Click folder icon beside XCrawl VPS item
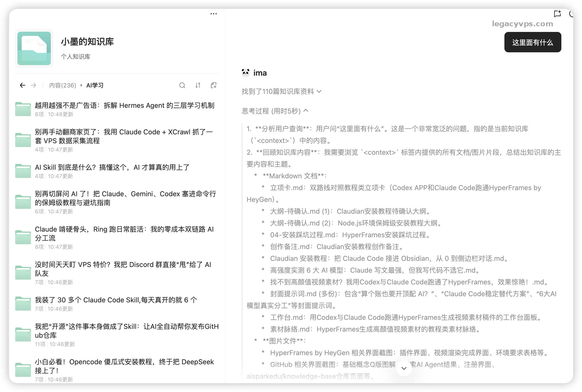The height and width of the screenshot is (392, 582). coord(23,140)
